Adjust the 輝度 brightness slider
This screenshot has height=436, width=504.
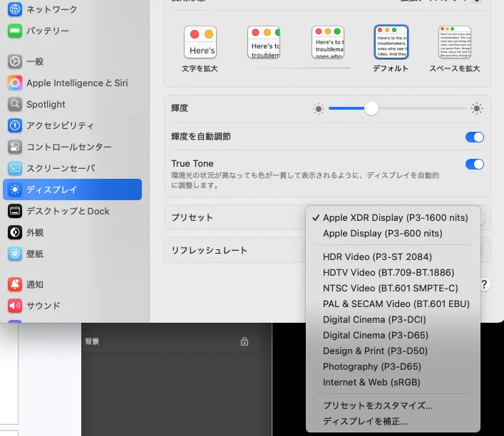coord(398,108)
